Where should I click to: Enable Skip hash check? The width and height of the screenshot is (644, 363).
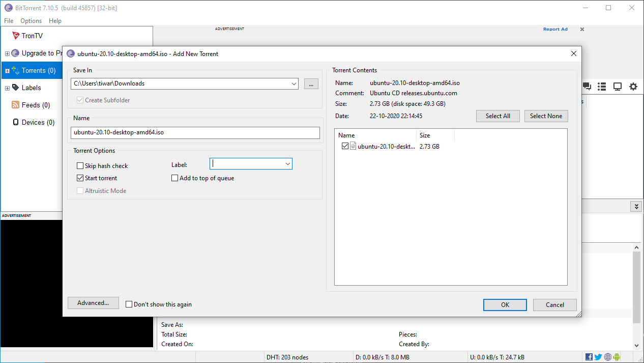click(80, 166)
